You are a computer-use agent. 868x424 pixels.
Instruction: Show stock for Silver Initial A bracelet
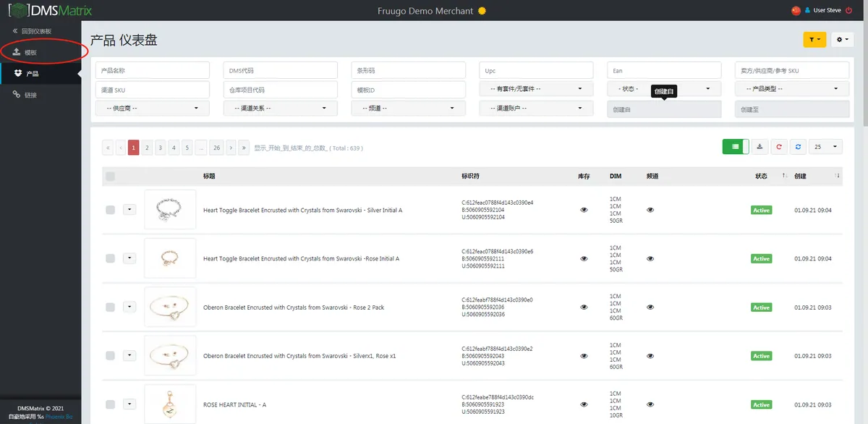(584, 210)
